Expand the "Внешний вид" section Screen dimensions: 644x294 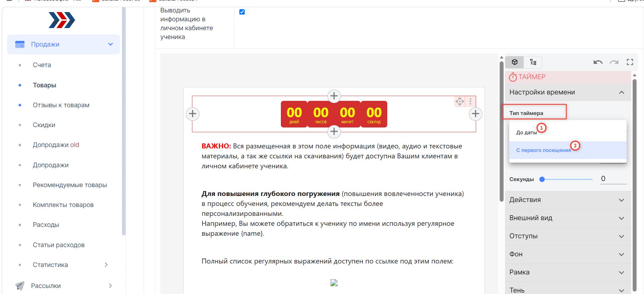pos(568,218)
